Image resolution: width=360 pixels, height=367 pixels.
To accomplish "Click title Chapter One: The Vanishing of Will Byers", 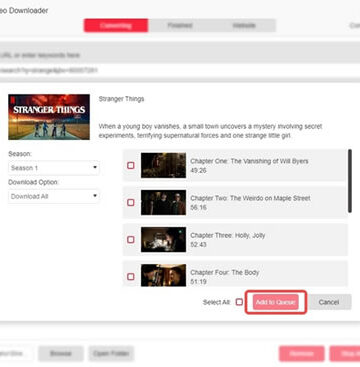I will point(249,161).
